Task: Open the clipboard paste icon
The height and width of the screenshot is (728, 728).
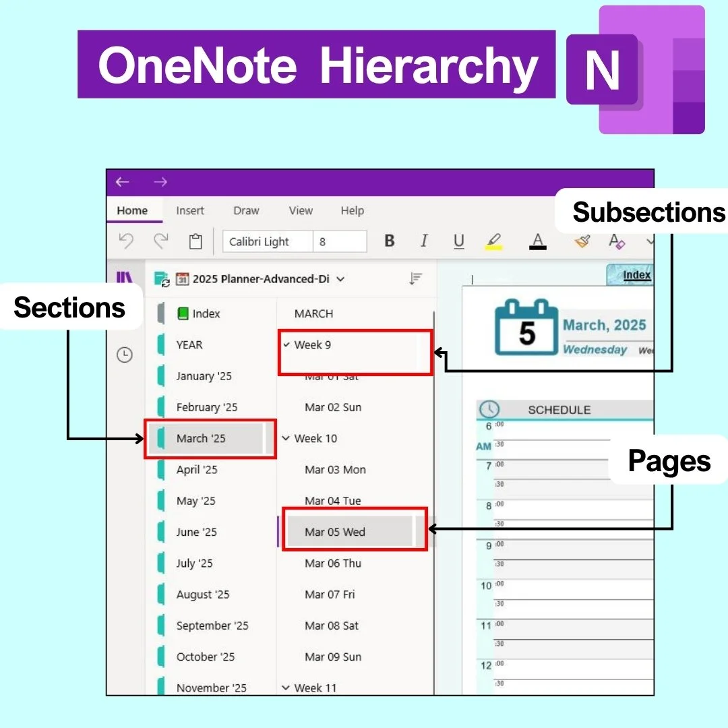Action: coord(195,241)
